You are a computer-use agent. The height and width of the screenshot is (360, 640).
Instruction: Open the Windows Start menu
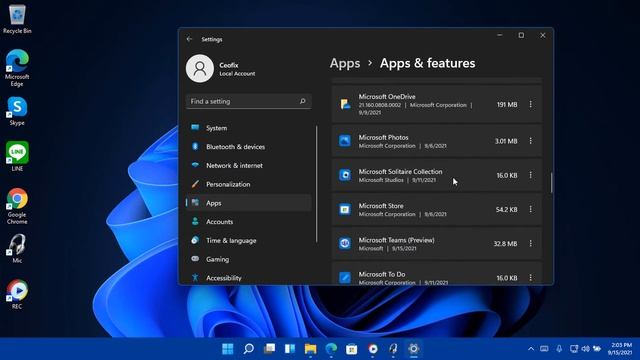[x=228, y=349]
